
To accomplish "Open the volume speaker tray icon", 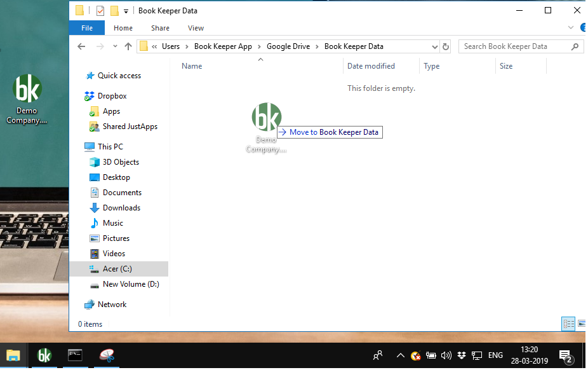I will click(x=446, y=356).
